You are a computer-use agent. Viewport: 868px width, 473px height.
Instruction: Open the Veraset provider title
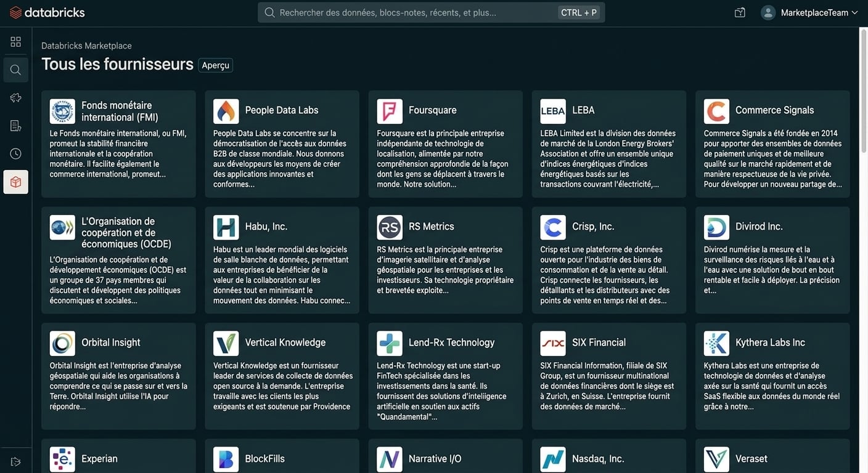[x=751, y=459]
